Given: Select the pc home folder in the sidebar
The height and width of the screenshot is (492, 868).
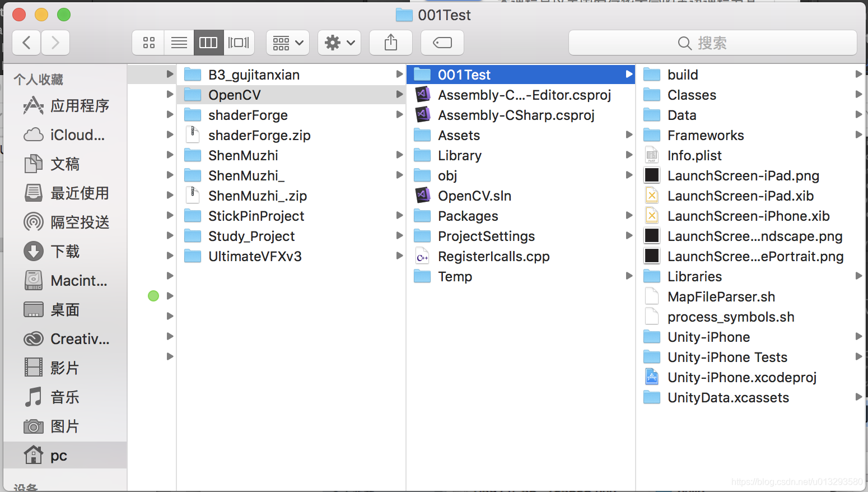Looking at the screenshot, I should click(x=65, y=456).
